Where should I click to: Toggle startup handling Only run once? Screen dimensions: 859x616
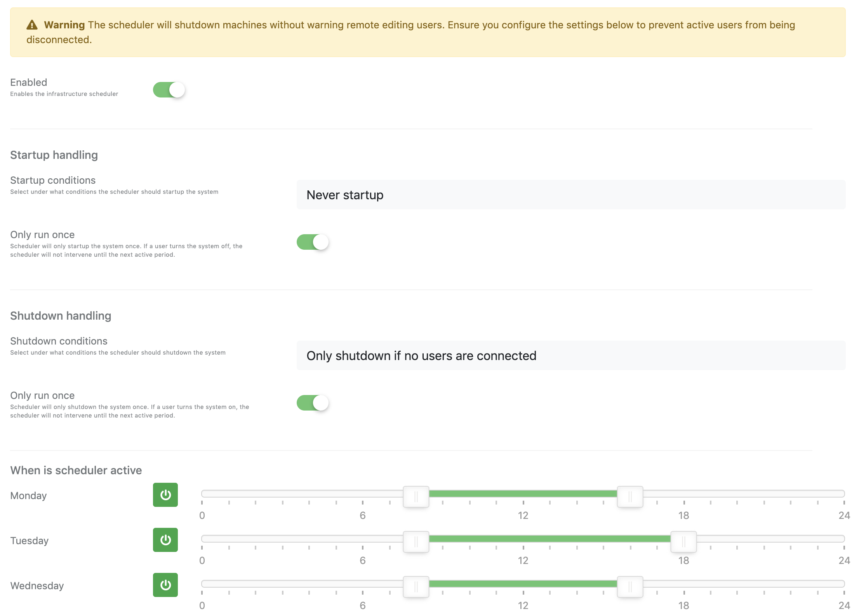pyautogui.click(x=313, y=242)
